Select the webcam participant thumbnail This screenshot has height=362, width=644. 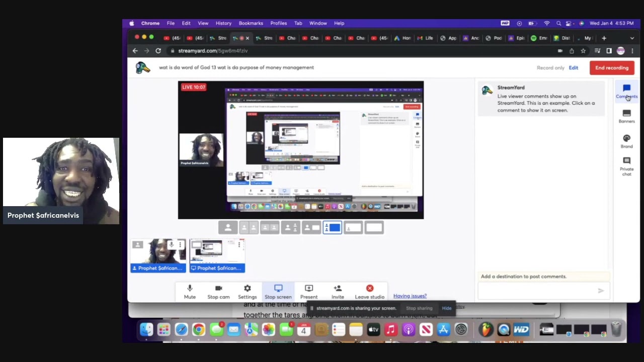click(x=158, y=255)
